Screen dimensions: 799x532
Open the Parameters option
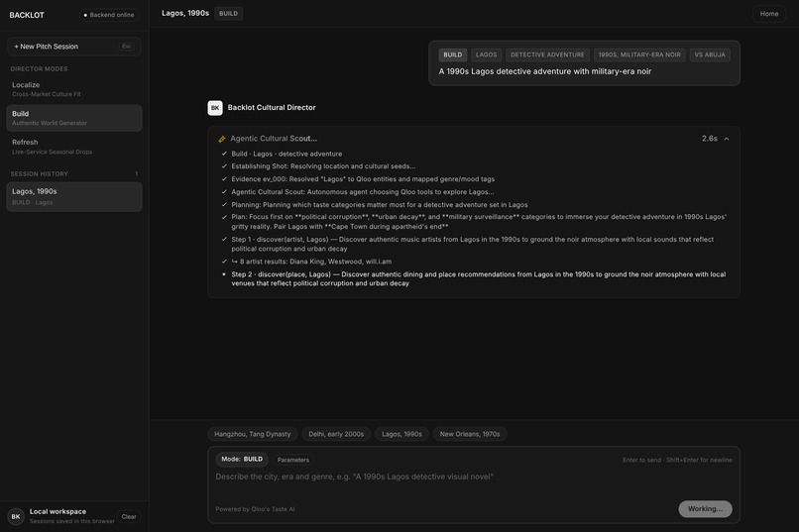[293, 460]
